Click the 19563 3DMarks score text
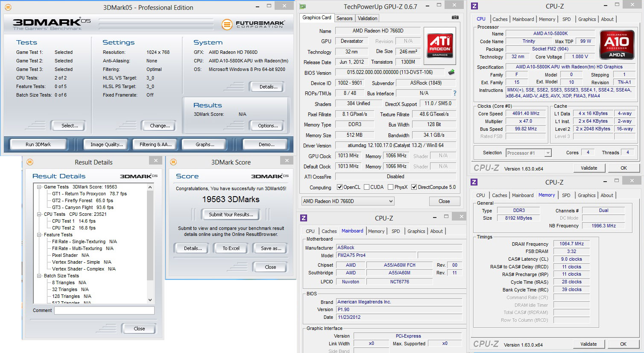Viewport: 644px width, 353px height. (231, 200)
